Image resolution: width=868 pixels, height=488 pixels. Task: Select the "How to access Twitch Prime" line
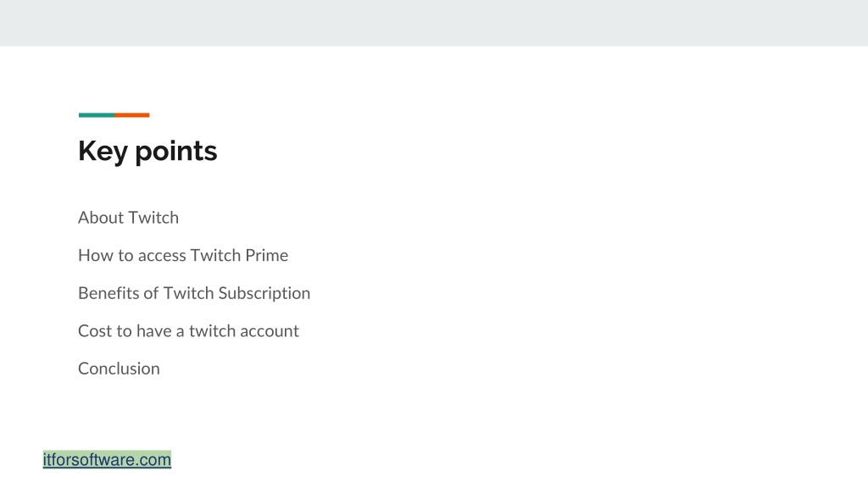(183, 255)
